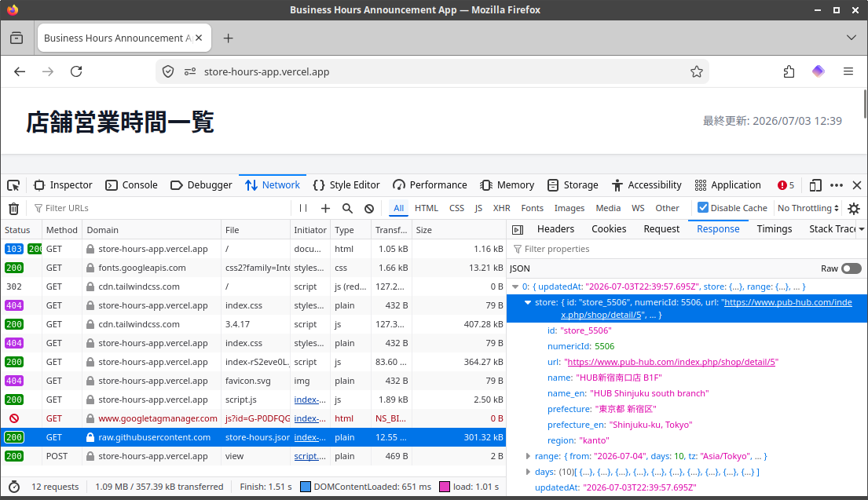Select the blocked googletagmanager request
The width and height of the screenshot is (868, 500).
pyautogui.click(x=253, y=418)
